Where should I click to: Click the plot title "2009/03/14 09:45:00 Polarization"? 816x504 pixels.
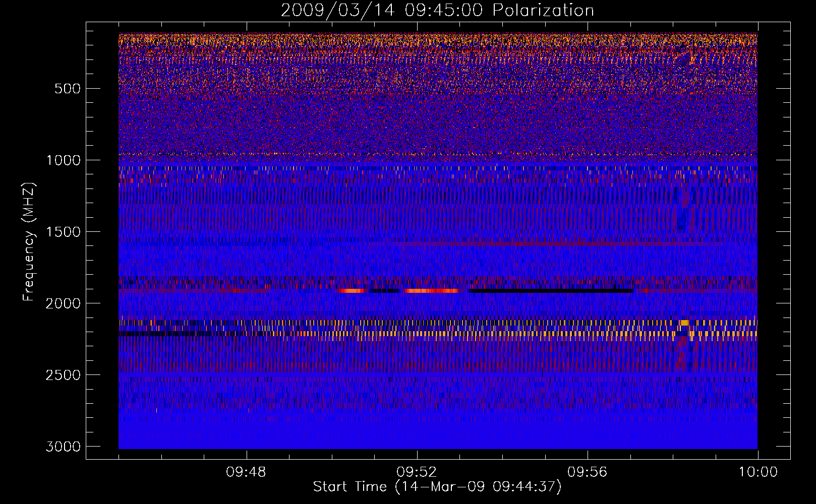click(437, 10)
